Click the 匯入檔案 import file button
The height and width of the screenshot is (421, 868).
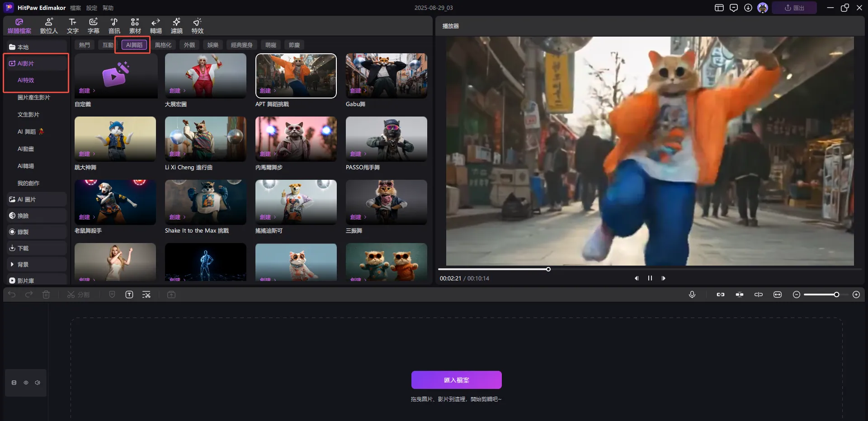click(x=456, y=380)
